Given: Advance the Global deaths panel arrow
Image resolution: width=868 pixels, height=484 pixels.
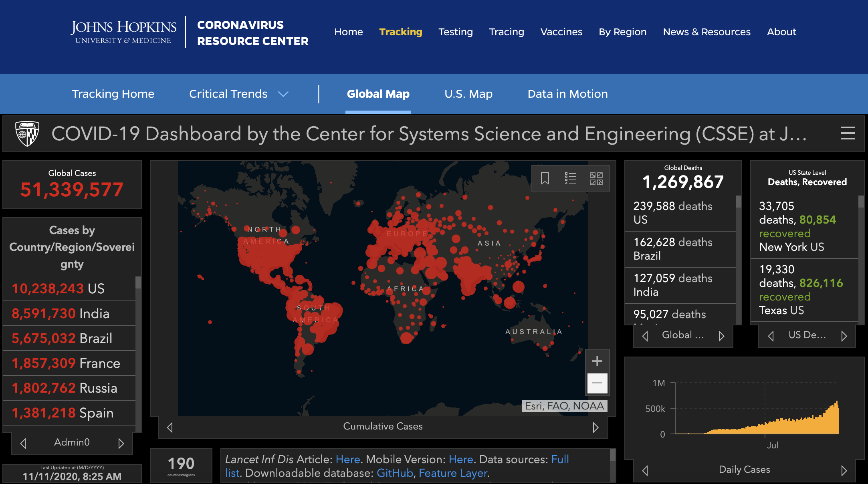Looking at the screenshot, I should pyautogui.click(x=721, y=336).
